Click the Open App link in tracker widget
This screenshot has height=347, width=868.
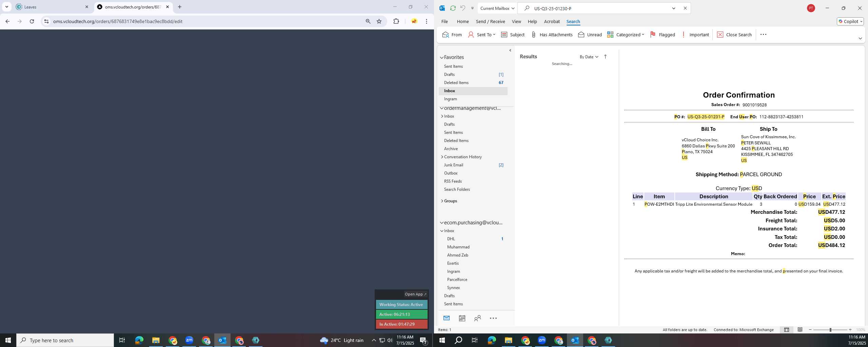pos(415,294)
